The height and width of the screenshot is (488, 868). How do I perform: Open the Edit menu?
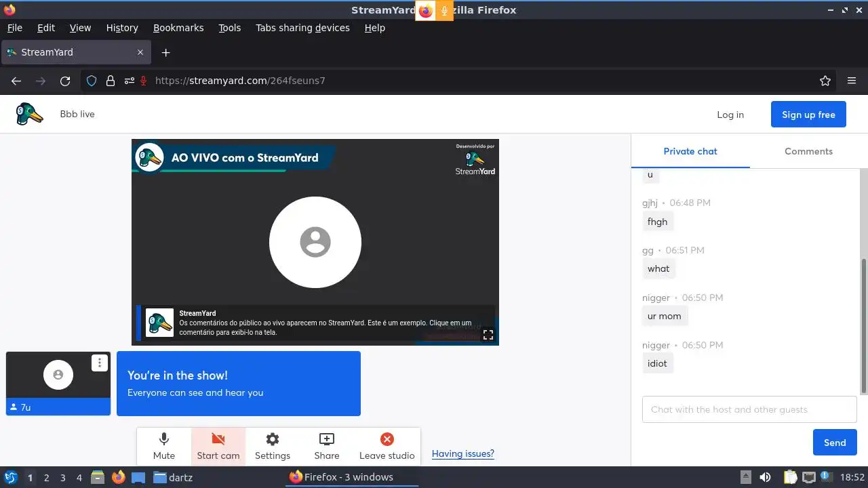pyautogui.click(x=46, y=28)
